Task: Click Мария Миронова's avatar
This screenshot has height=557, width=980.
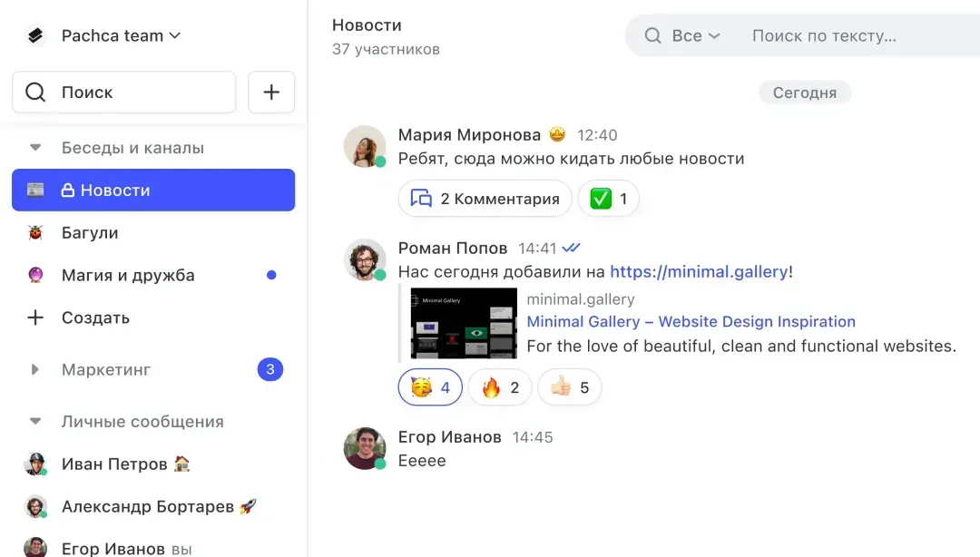Action: tap(365, 146)
